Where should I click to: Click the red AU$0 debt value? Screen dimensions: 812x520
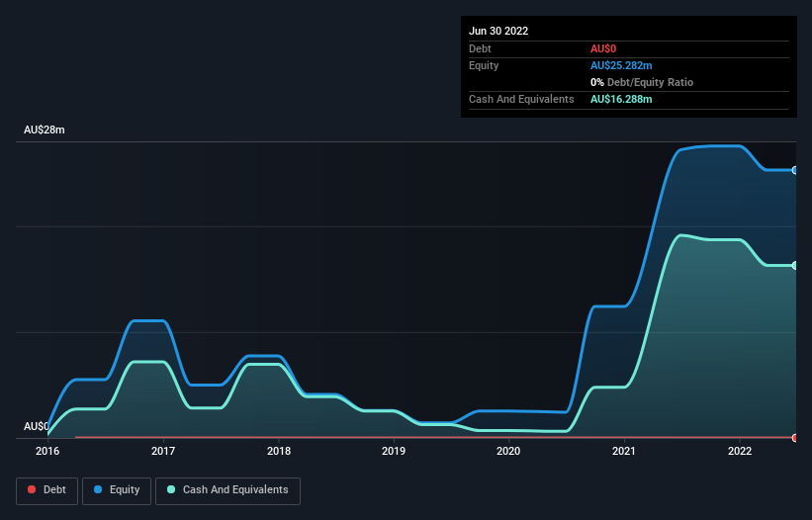603,48
